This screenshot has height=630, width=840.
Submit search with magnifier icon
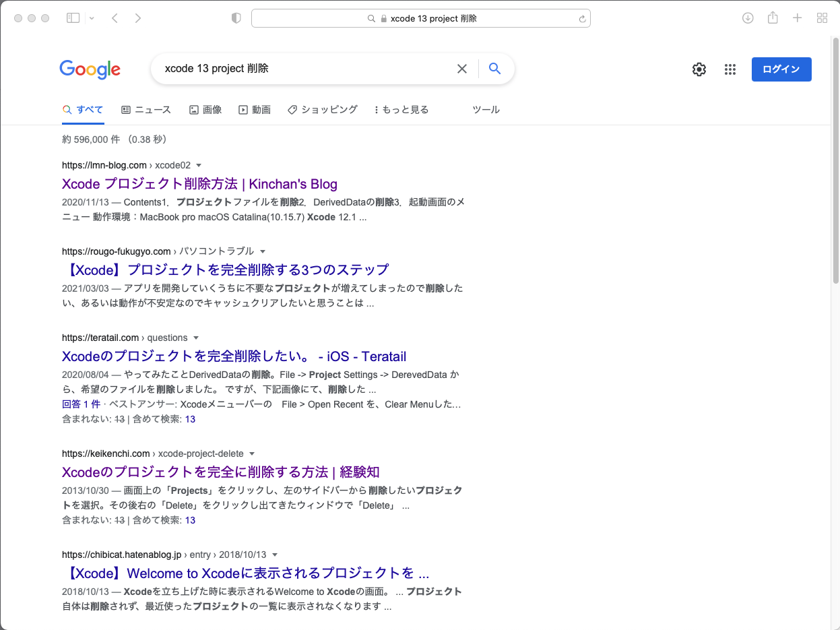click(495, 69)
